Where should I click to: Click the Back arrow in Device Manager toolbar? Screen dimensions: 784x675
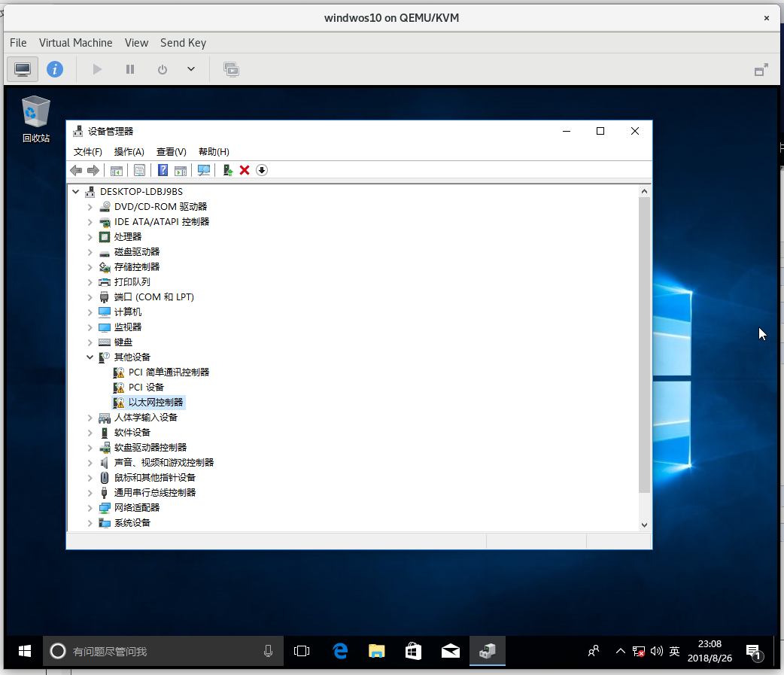(76, 171)
